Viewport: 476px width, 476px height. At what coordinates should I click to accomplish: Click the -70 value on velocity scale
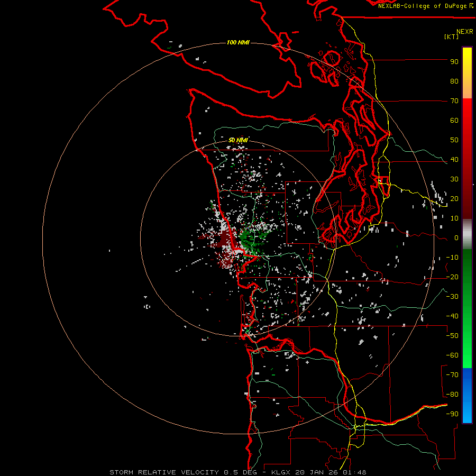click(452, 375)
